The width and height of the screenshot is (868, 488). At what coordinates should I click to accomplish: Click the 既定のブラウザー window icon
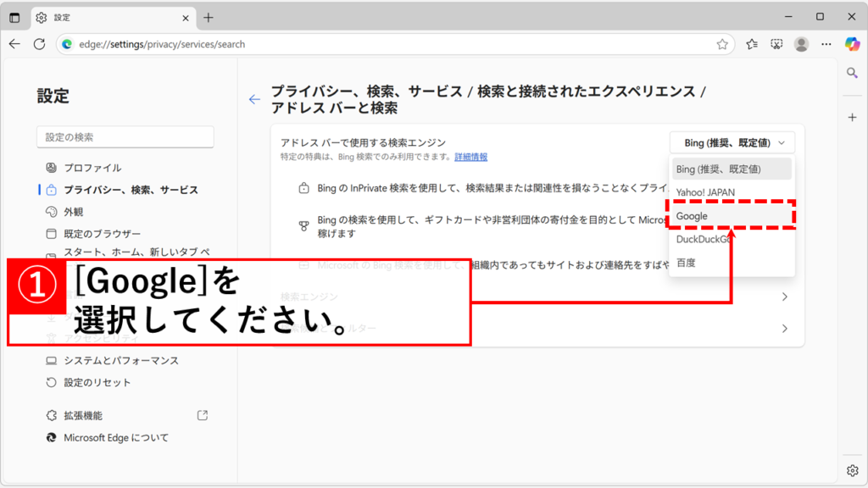51,234
